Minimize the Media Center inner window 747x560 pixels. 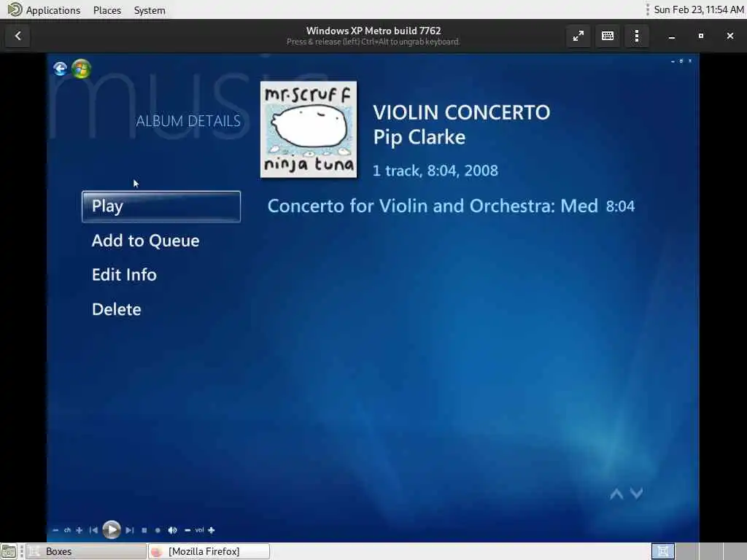[x=673, y=61]
